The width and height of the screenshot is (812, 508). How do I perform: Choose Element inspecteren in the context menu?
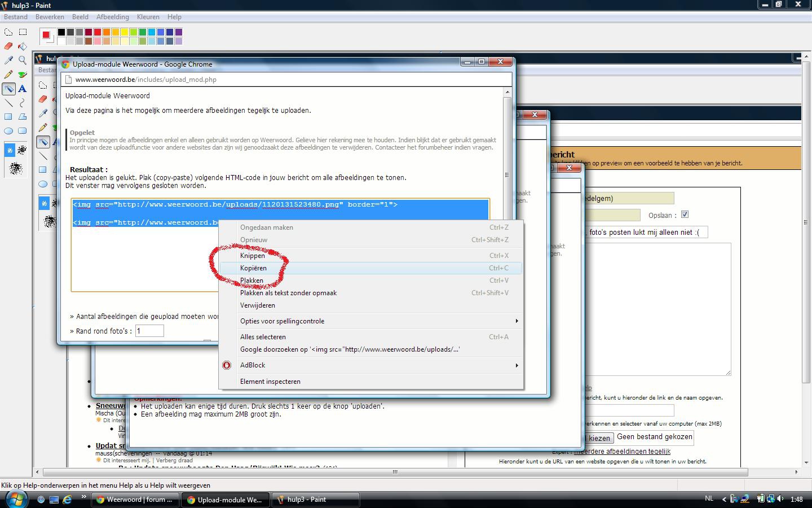pyautogui.click(x=371, y=382)
